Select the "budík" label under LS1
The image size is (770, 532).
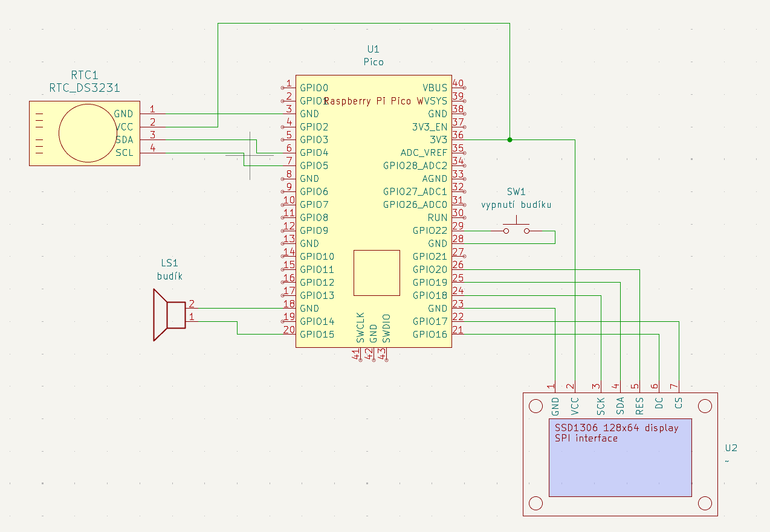[170, 276]
